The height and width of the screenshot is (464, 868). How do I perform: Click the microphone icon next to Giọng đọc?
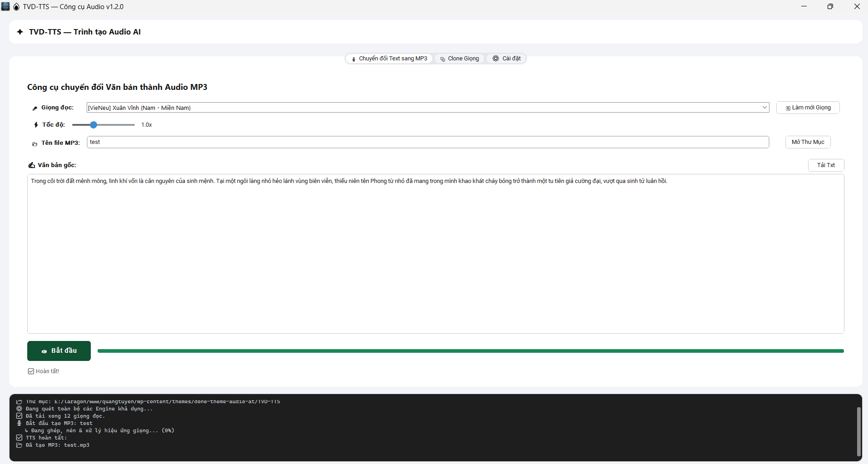coord(35,108)
